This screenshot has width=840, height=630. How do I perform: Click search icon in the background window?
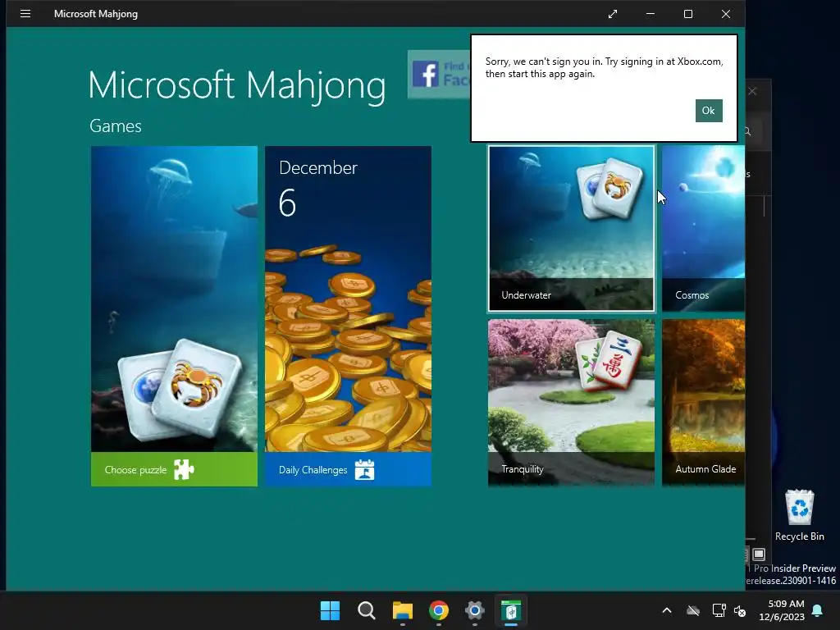coord(747,131)
